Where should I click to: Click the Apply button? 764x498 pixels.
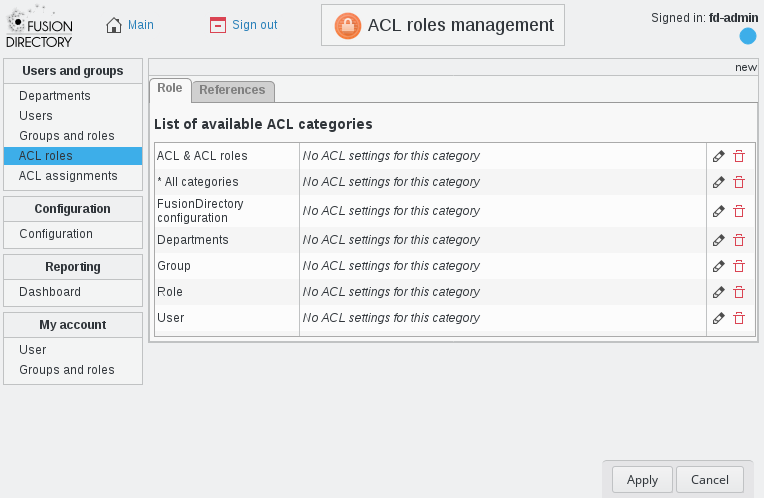[x=642, y=480]
